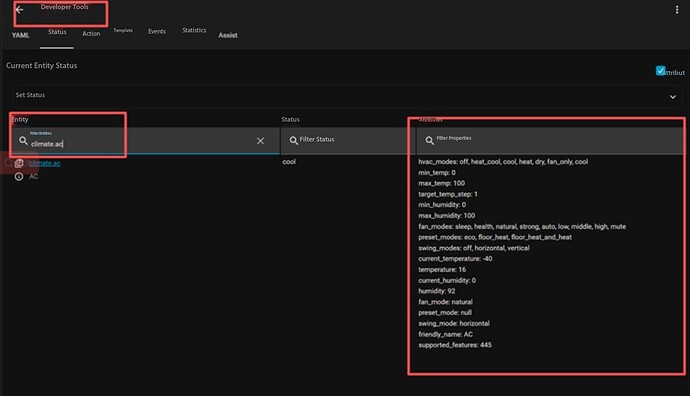Click the Filter Properties search field

click(x=551, y=140)
